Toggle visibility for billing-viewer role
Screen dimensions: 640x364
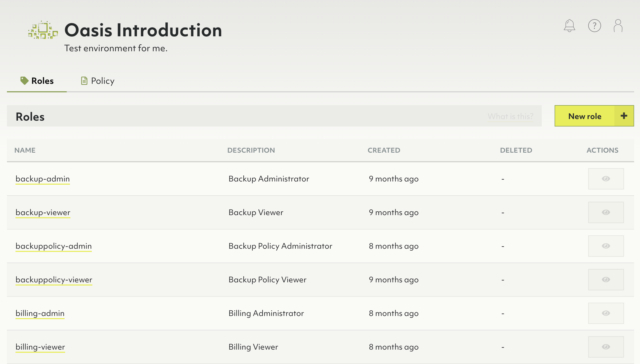click(x=606, y=346)
